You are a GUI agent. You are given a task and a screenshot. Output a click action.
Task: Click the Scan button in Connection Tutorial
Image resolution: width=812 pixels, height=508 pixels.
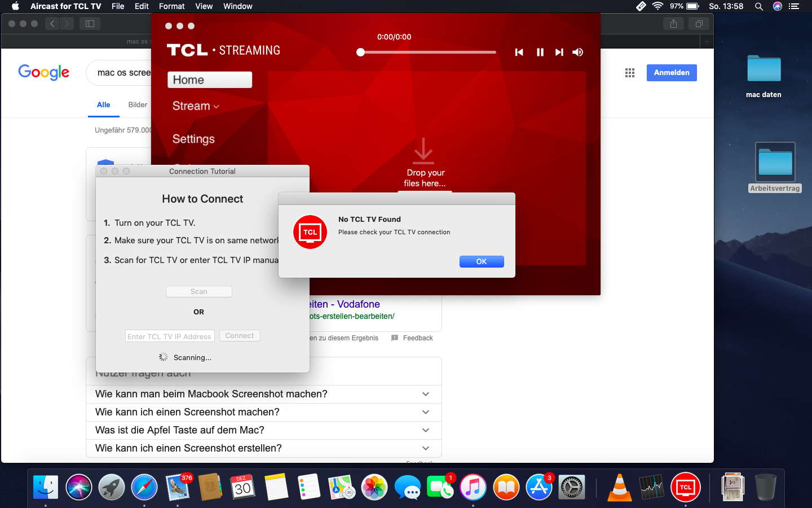[199, 291]
